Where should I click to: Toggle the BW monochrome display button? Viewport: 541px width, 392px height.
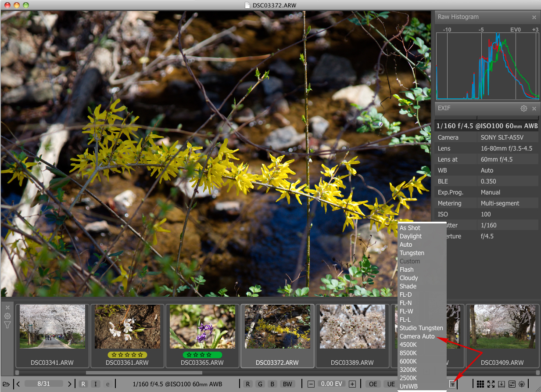(287, 384)
